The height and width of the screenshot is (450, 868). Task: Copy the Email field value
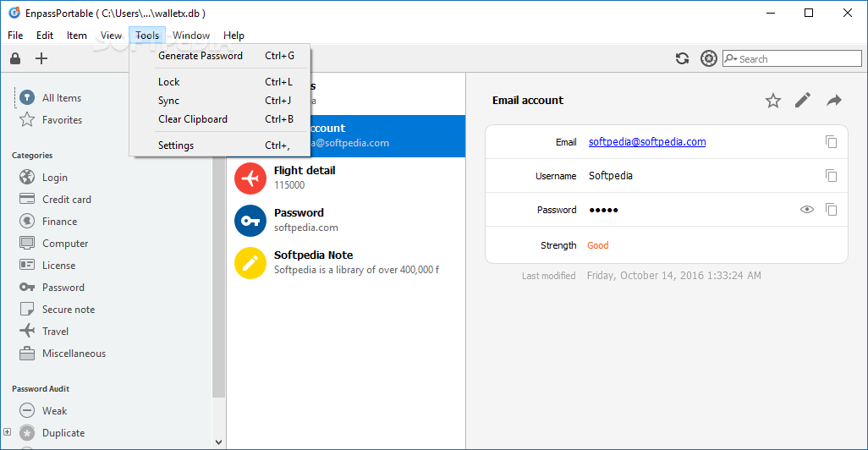pyautogui.click(x=831, y=142)
